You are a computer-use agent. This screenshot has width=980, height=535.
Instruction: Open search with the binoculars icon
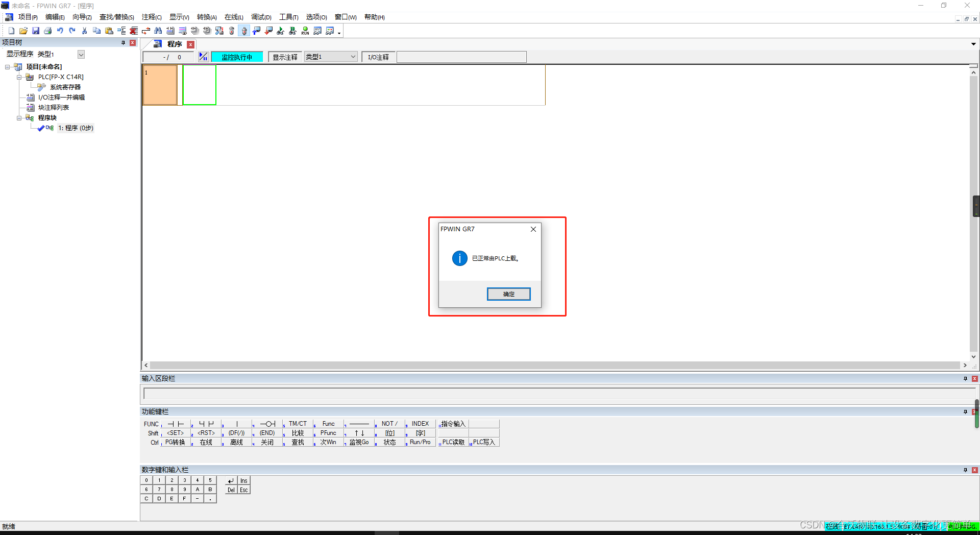[158, 31]
